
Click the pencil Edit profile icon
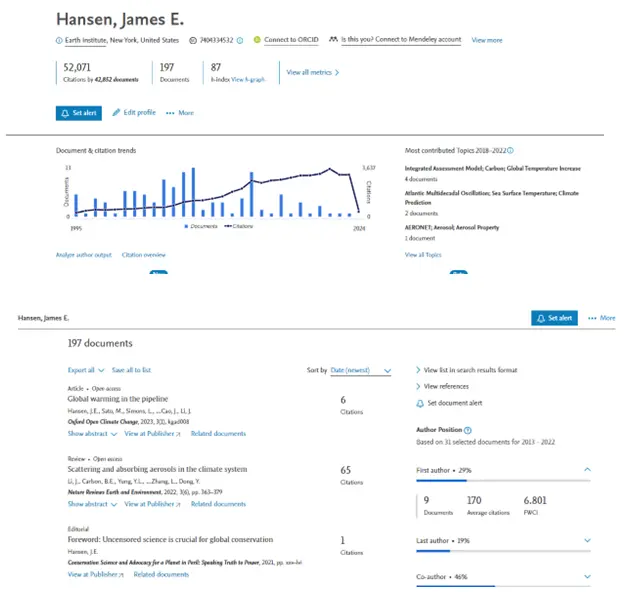pos(116,112)
